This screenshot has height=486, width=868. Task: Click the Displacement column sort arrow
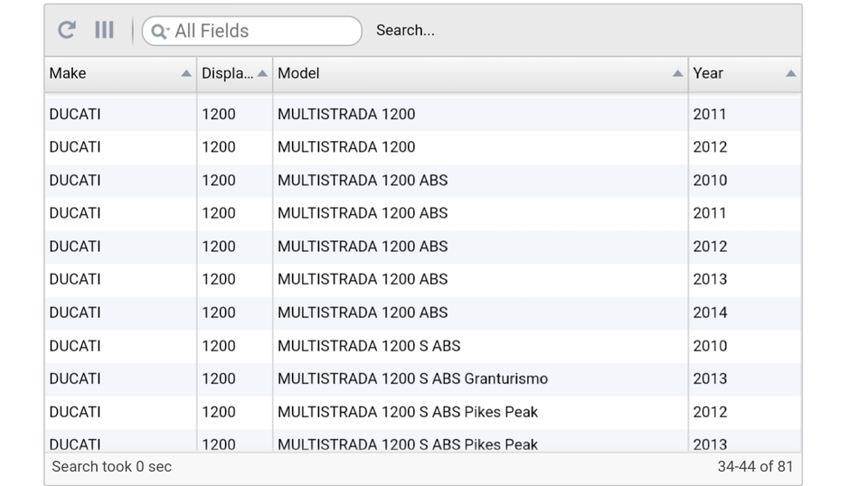[x=262, y=74]
